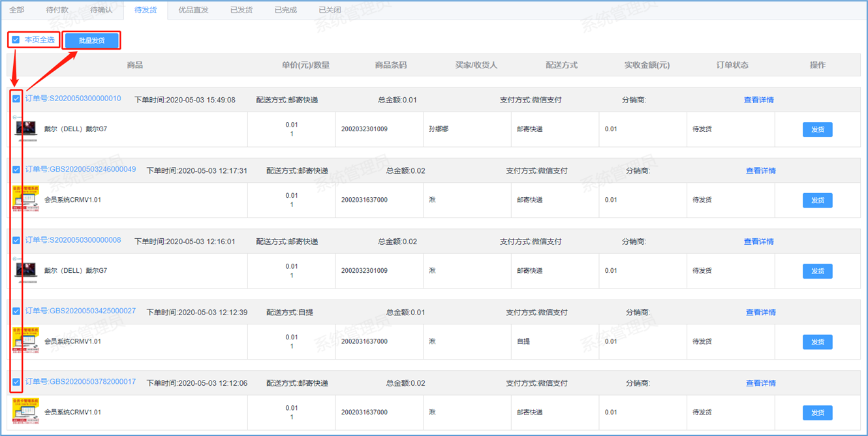Switch to the 待付款 tab
Image resolution: width=868 pixels, height=436 pixels.
point(57,10)
